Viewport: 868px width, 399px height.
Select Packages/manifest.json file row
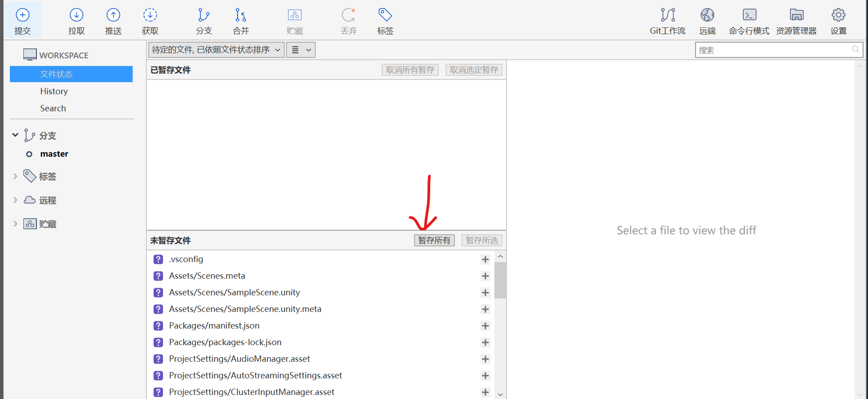pyautogui.click(x=321, y=326)
